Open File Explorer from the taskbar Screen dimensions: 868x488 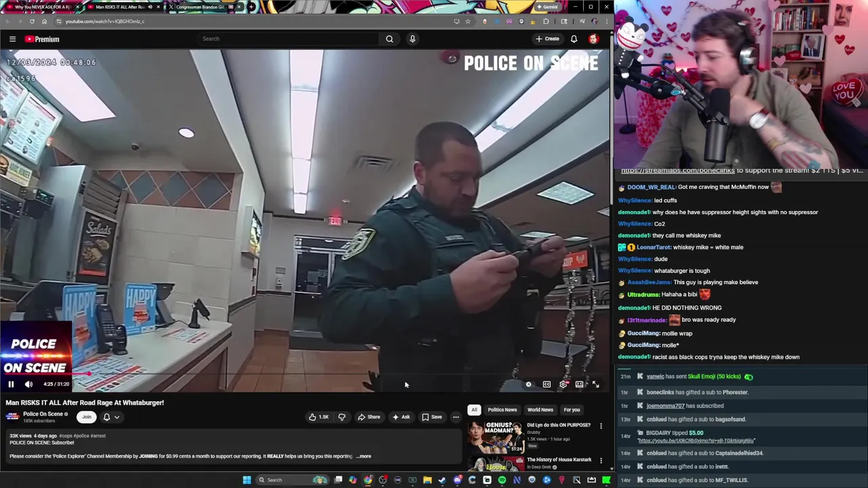click(427, 480)
